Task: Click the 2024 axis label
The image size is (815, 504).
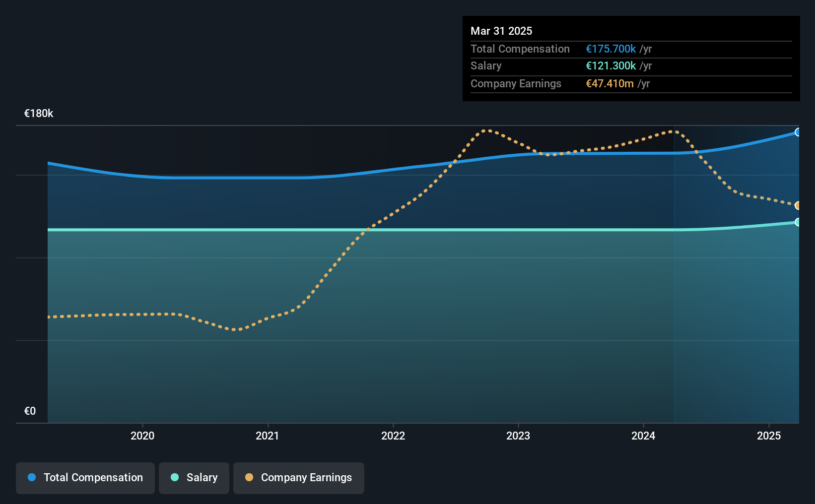Action: pyautogui.click(x=643, y=436)
